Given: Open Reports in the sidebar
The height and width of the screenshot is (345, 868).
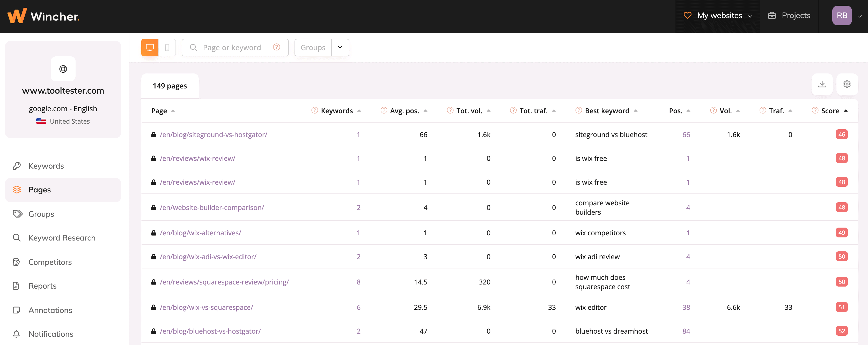Looking at the screenshot, I should (x=63, y=286).
